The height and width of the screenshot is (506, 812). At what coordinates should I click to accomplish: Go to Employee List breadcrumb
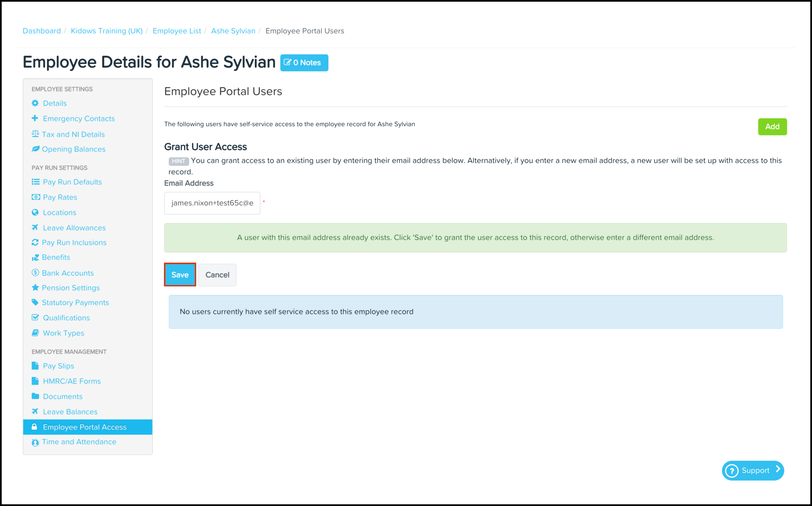coord(177,31)
